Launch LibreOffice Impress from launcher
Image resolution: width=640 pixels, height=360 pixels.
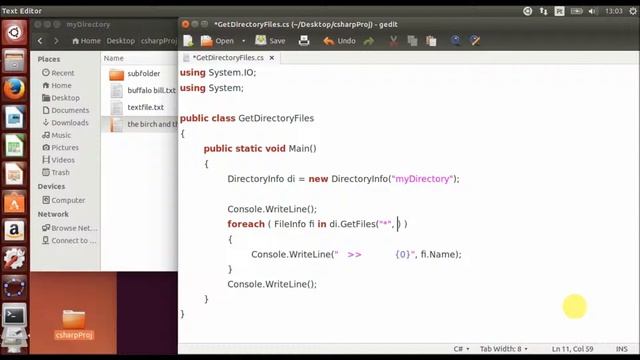coord(14,174)
